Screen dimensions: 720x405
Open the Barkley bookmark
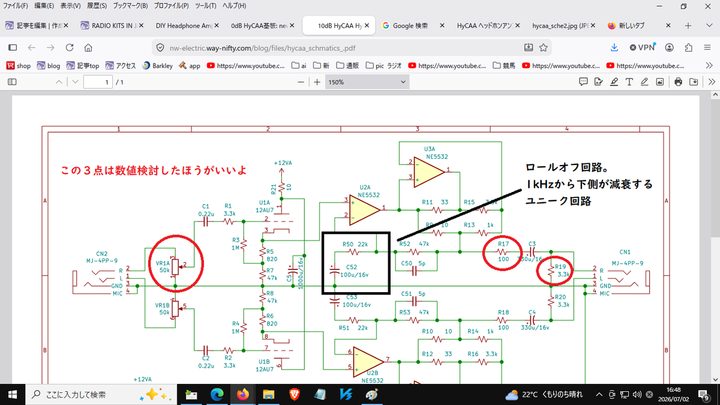pyautogui.click(x=158, y=66)
